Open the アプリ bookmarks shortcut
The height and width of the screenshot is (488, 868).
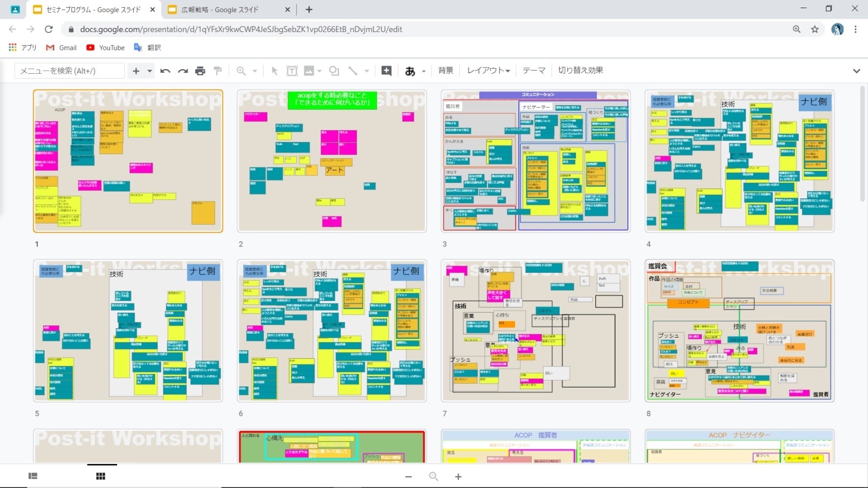(22, 47)
